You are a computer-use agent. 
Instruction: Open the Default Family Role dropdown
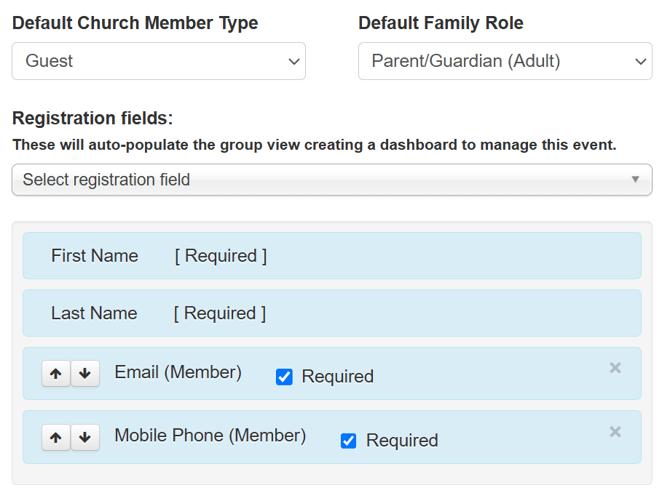tap(505, 61)
